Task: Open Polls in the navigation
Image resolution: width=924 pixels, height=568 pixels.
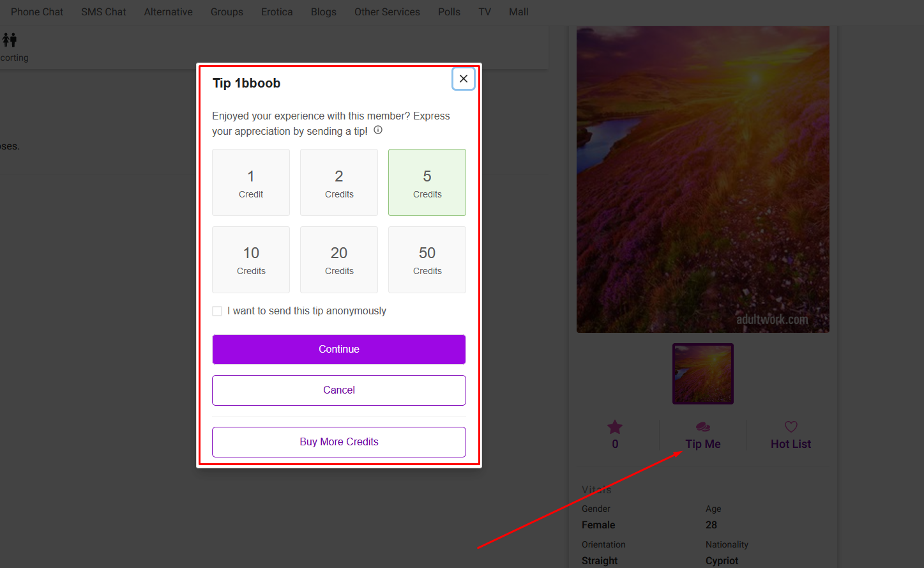Action: click(x=449, y=12)
